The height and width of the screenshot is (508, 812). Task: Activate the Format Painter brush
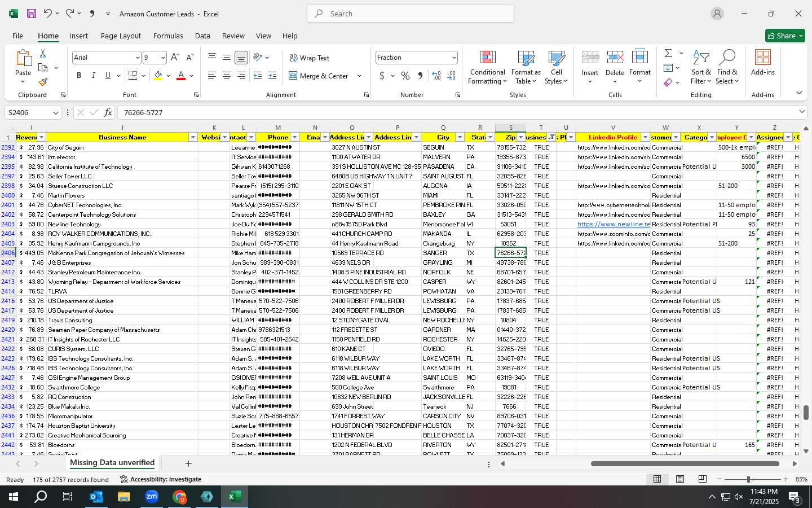click(x=43, y=82)
